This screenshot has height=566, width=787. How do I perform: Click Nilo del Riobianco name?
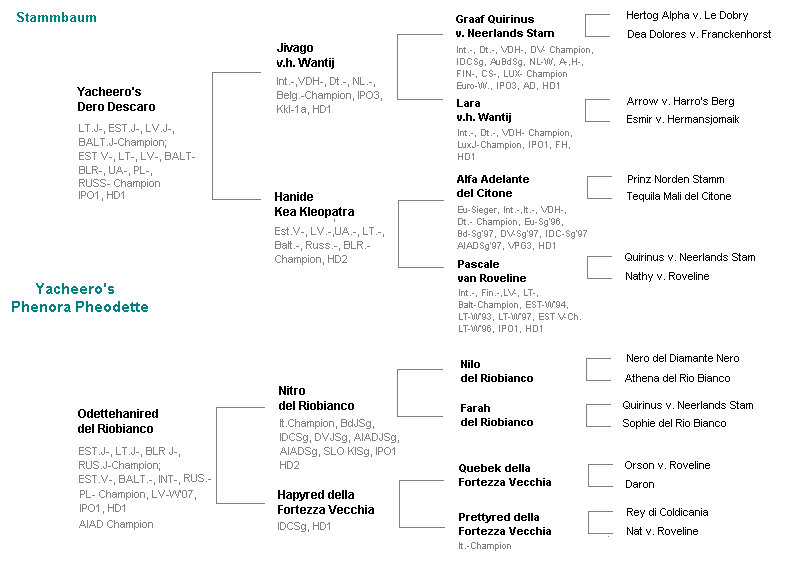pos(497,371)
